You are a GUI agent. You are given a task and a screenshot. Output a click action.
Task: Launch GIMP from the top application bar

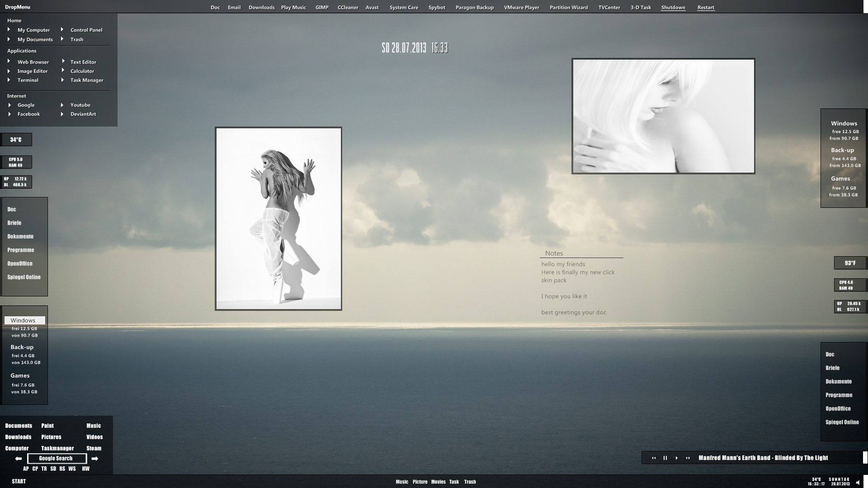(322, 7)
